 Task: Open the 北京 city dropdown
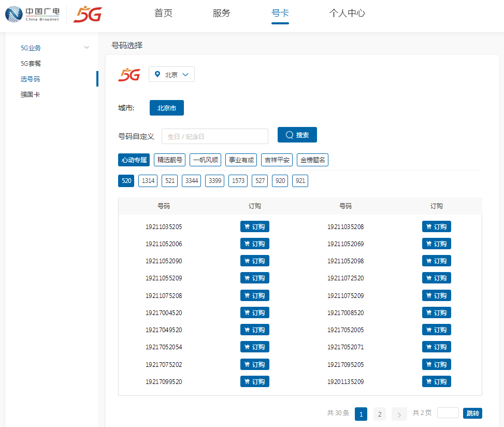(x=171, y=74)
